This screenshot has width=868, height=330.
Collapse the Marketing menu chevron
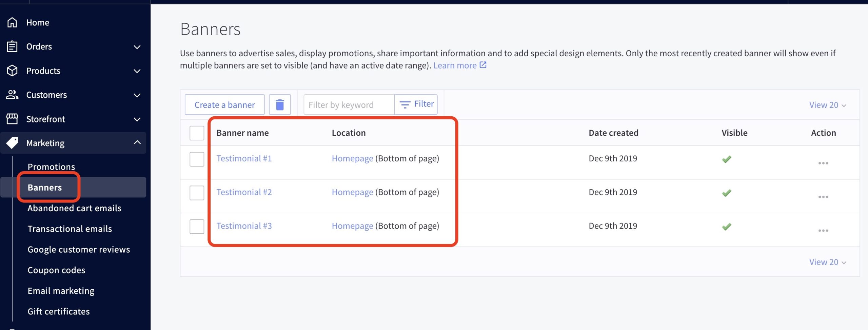pyautogui.click(x=137, y=142)
